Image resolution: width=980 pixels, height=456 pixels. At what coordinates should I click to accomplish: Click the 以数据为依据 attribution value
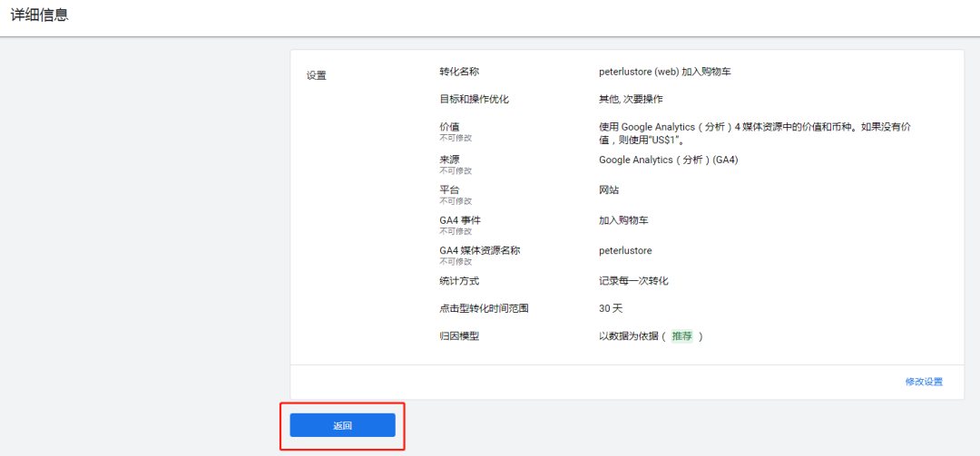(629, 336)
